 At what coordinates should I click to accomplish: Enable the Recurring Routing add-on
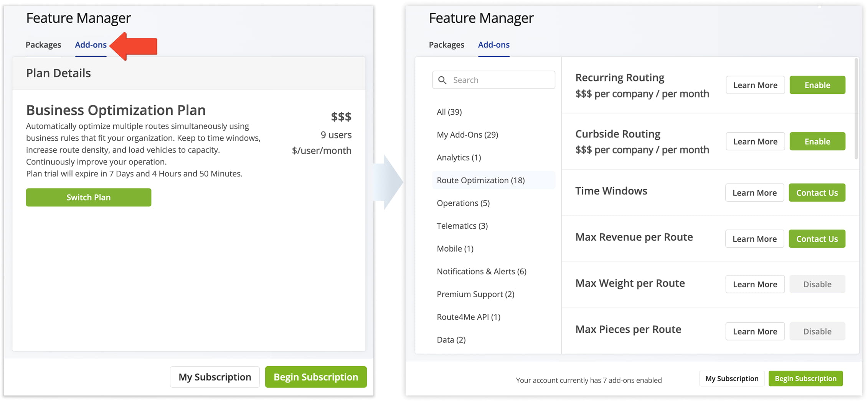pyautogui.click(x=817, y=85)
